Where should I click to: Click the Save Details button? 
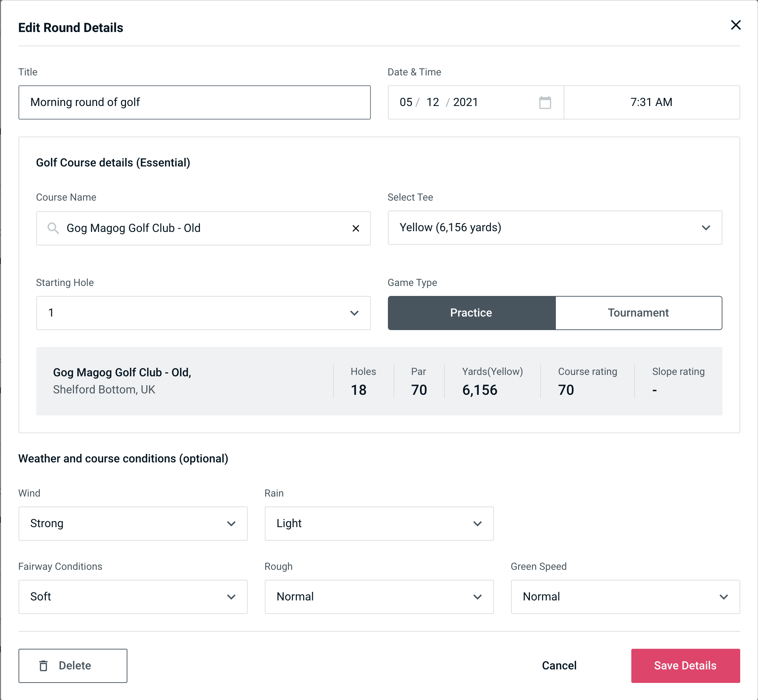[685, 665]
